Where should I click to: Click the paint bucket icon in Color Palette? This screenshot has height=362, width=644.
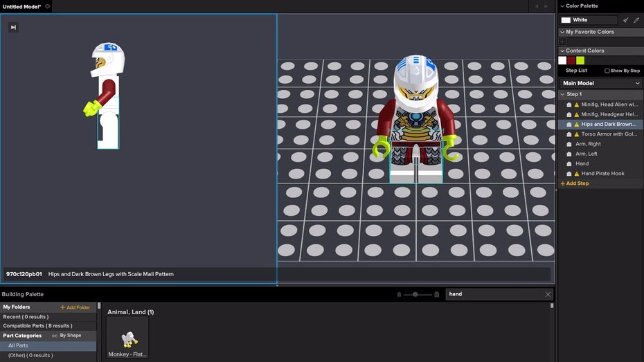pos(625,20)
